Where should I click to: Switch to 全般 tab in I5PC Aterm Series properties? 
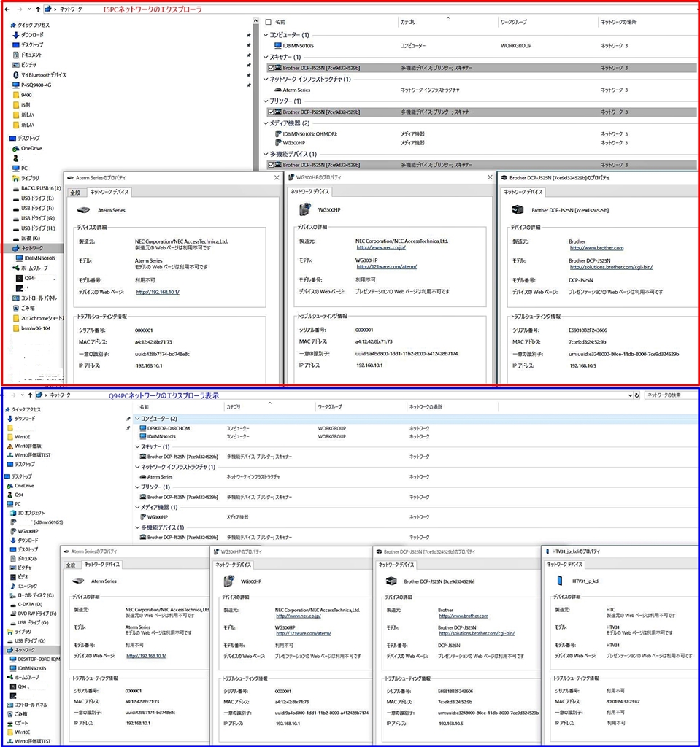coord(75,193)
